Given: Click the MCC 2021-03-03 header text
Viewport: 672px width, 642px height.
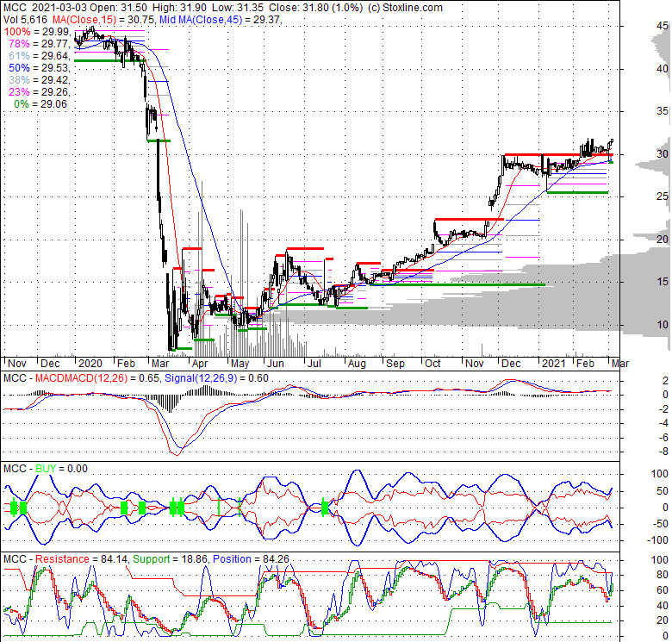Looking at the screenshot, I should 45,8.
